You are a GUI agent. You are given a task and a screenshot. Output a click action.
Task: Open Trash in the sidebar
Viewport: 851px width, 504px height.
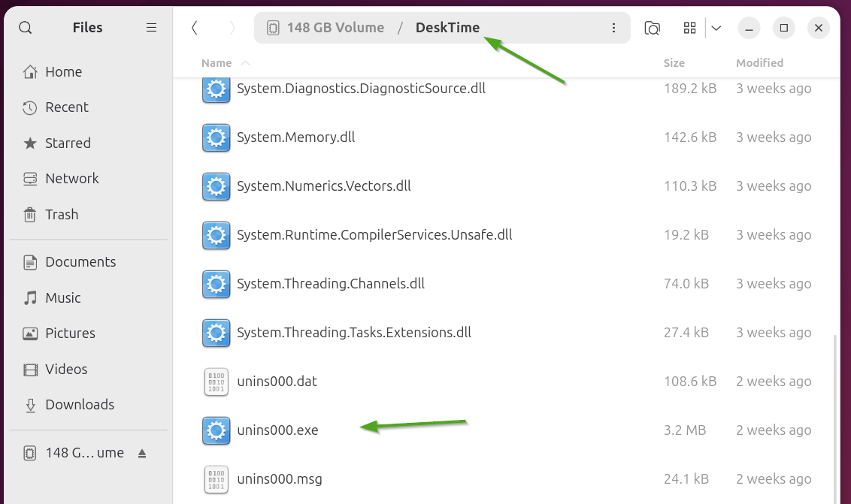(x=62, y=215)
